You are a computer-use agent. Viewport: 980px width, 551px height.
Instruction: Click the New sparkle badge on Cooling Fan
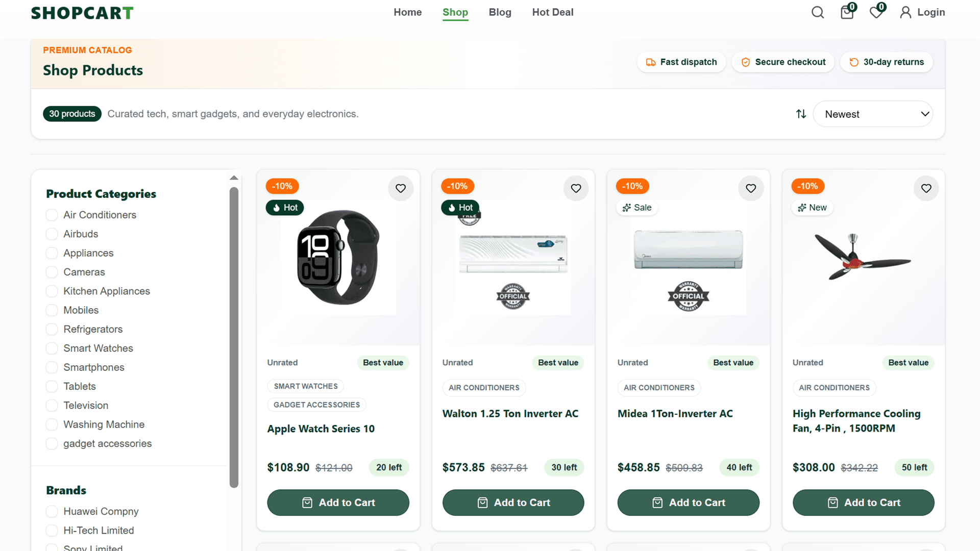[812, 208]
